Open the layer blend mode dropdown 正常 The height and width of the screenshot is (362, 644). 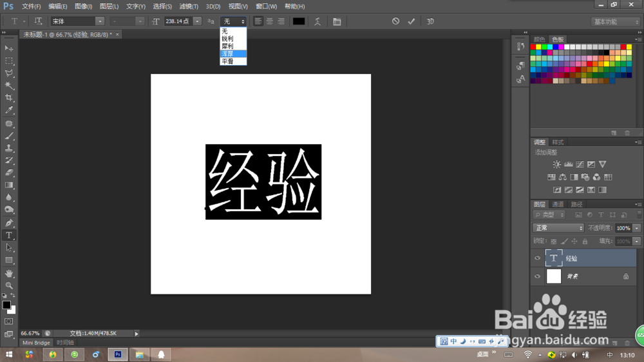coord(558,228)
